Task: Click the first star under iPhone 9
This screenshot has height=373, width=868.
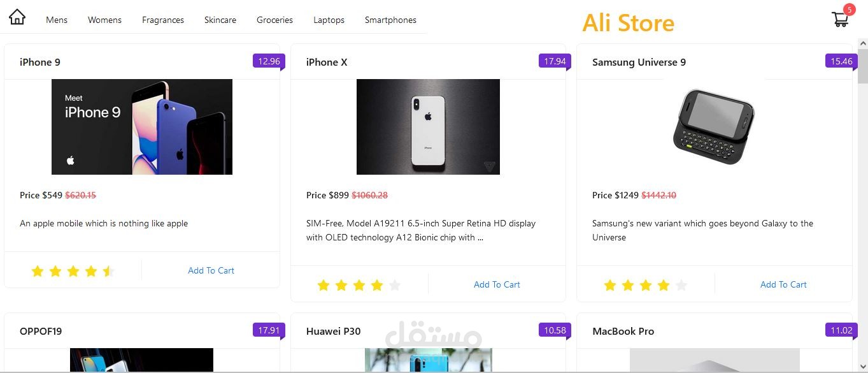Action: 38,271
